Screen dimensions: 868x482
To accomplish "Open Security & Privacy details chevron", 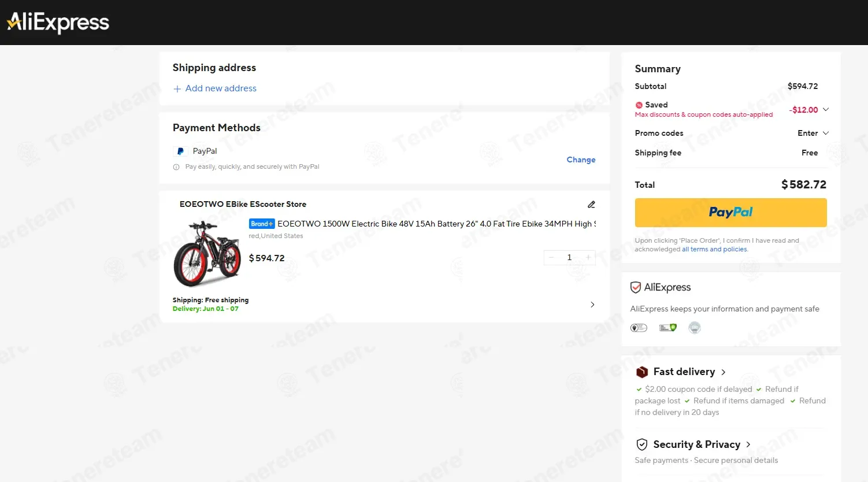I will (748, 444).
